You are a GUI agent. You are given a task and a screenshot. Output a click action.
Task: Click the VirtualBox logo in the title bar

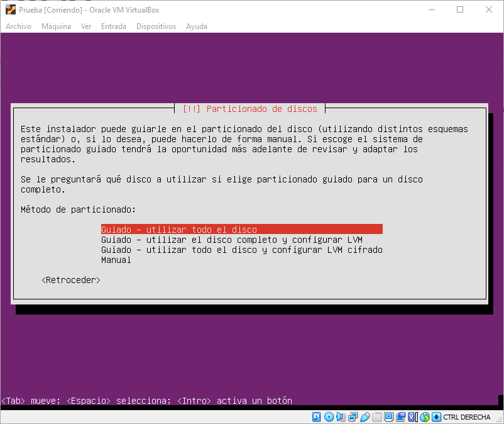[x=10, y=9]
